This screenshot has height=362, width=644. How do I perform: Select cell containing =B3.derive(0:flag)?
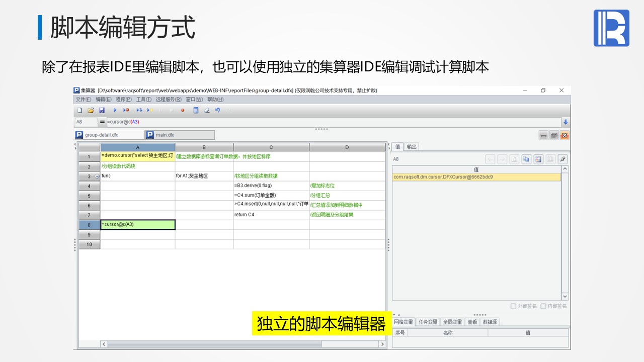coord(271,186)
